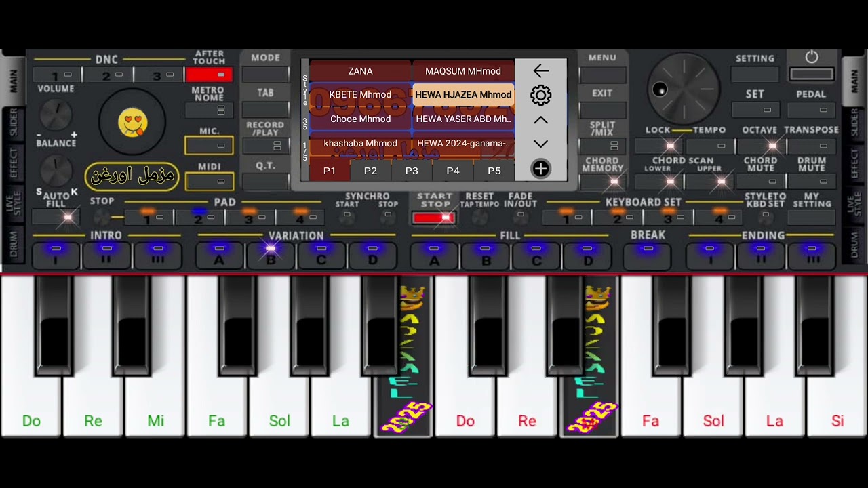Toggle the Lock button

(658, 146)
